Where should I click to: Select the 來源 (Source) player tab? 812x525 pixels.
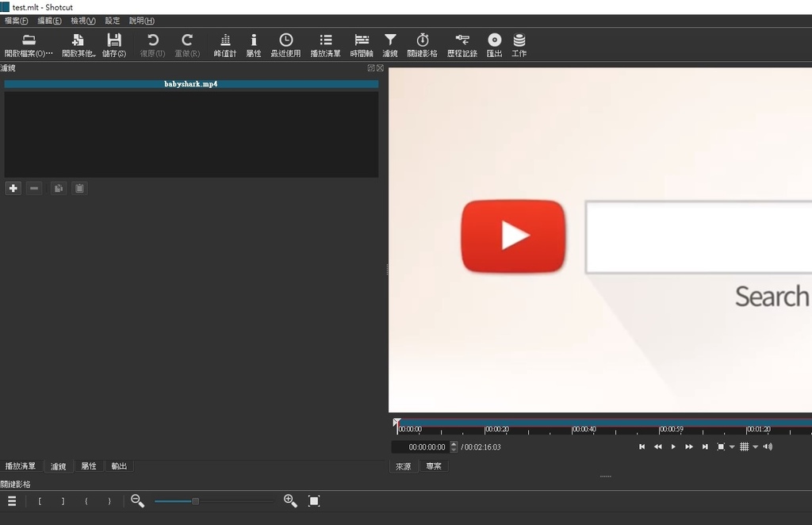click(404, 466)
